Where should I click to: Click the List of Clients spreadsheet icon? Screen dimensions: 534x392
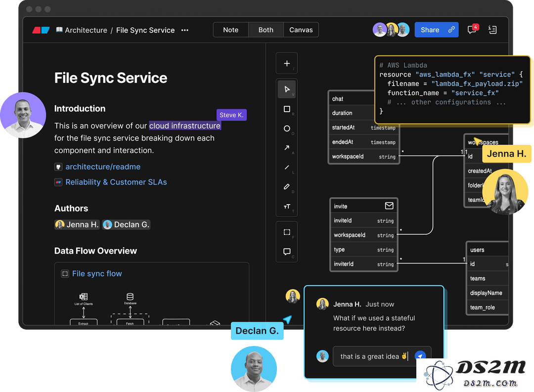[x=84, y=296]
